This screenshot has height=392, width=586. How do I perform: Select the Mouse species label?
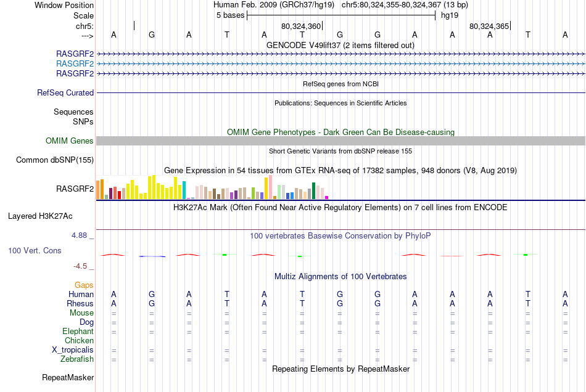81,313
